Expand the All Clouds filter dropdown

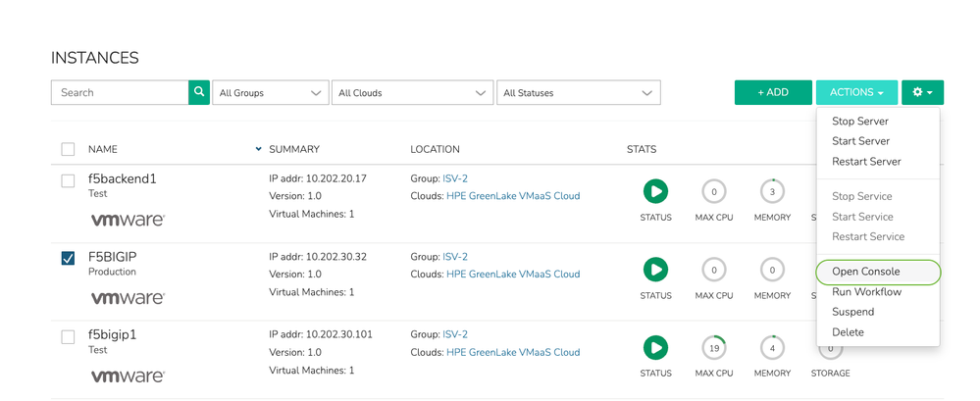coord(411,93)
